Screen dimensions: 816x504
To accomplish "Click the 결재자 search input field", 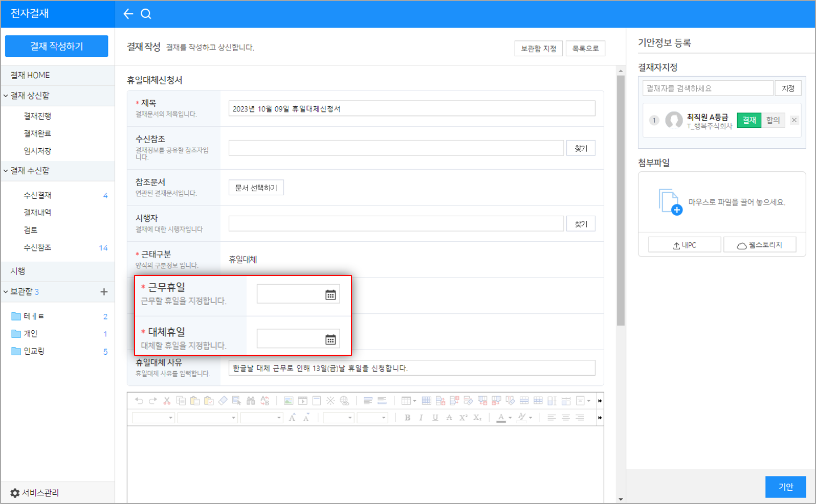I will pos(708,88).
